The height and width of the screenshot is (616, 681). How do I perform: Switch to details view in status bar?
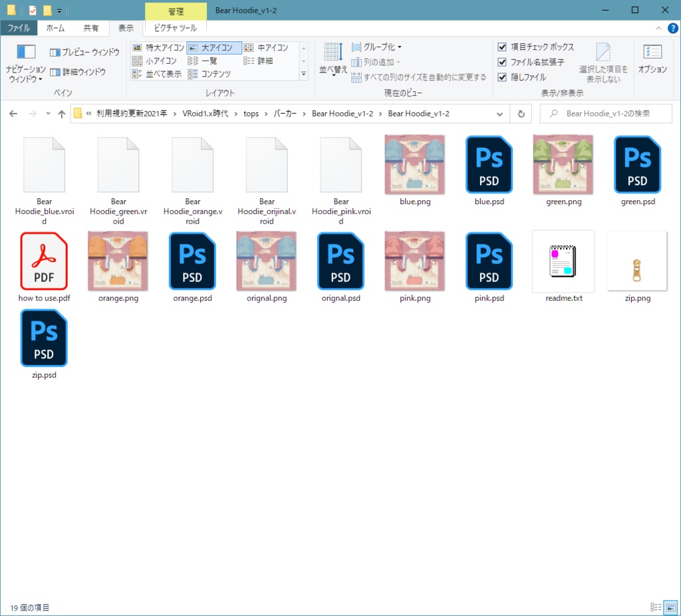656,607
